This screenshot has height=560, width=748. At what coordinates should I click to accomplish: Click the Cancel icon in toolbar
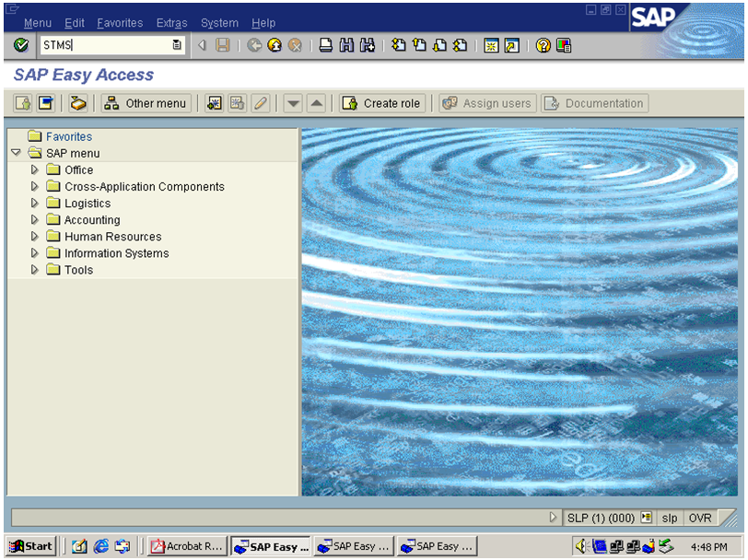pos(296,45)
